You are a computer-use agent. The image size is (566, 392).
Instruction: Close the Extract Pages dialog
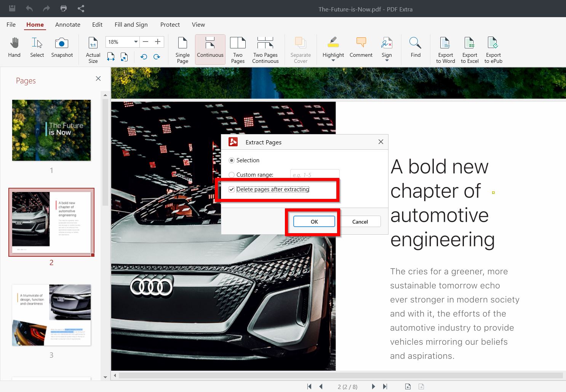coord(381,142)
